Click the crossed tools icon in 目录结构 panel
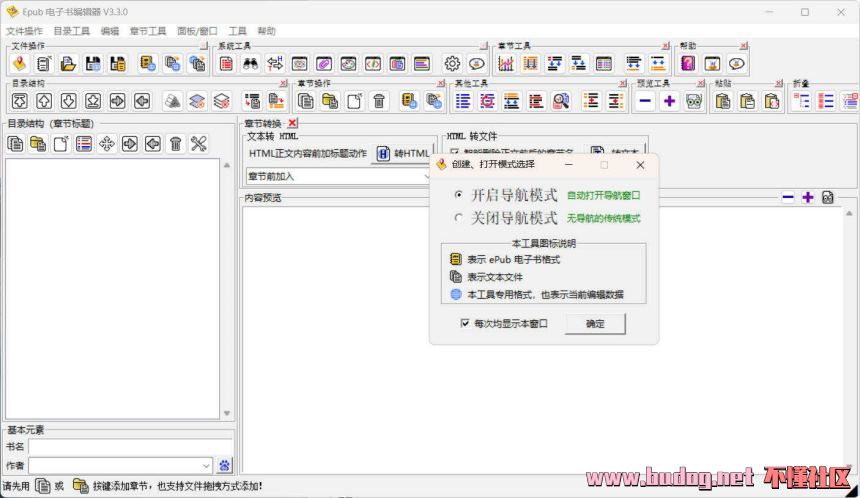Screen dimensions: 860x498 (199, 144)
